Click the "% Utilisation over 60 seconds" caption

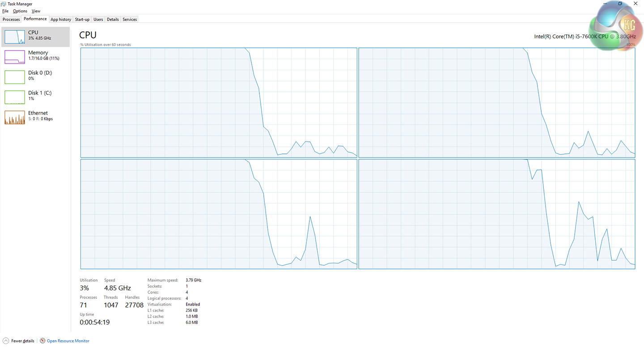pos(106,45)
